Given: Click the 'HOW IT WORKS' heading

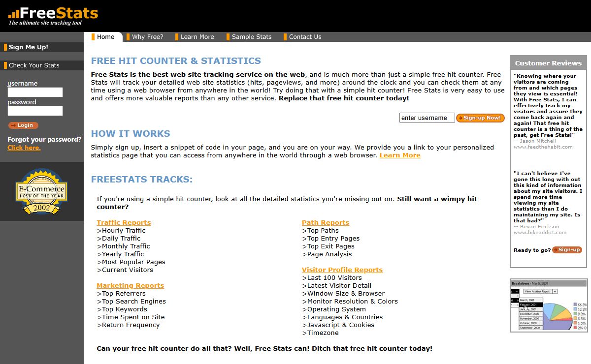Looking at the screenshot, I should [x=131, y=134].
